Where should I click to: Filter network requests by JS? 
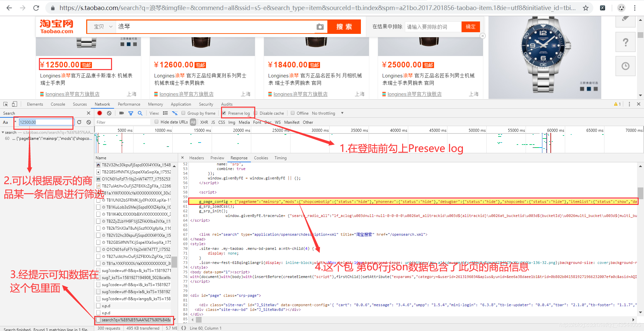(x=213, y=122)
